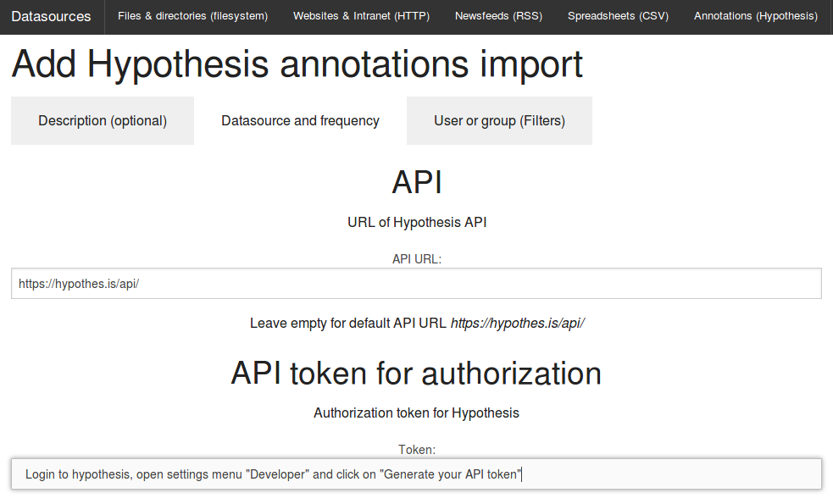Switch to the Description (optional) tab
This screenshot has width=833, height=504.
[x=103, y=120]
